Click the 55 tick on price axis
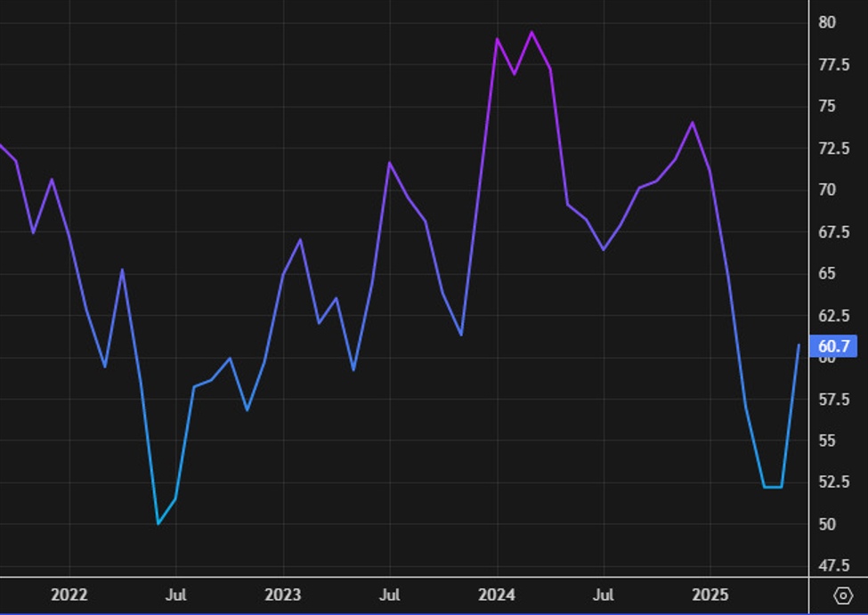The width and height of the screenshot is (868, 615). tap(827, 441)
